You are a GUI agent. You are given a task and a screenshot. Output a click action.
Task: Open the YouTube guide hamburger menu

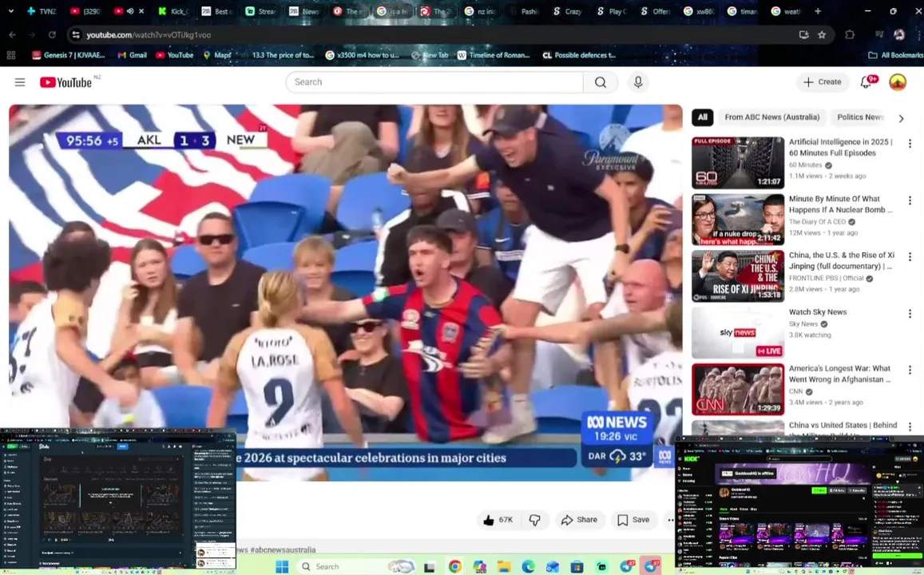click(x=20, y=82)
